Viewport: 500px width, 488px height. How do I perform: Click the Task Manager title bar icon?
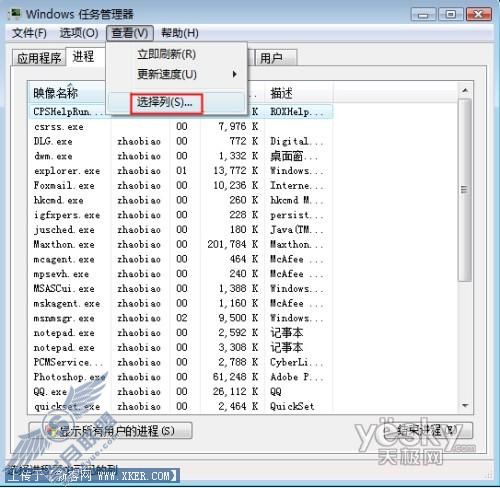tap(15, 14)
